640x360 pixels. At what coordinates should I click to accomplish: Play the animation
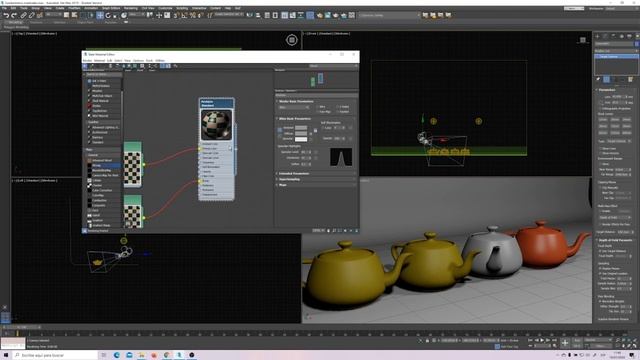point(542,340)
